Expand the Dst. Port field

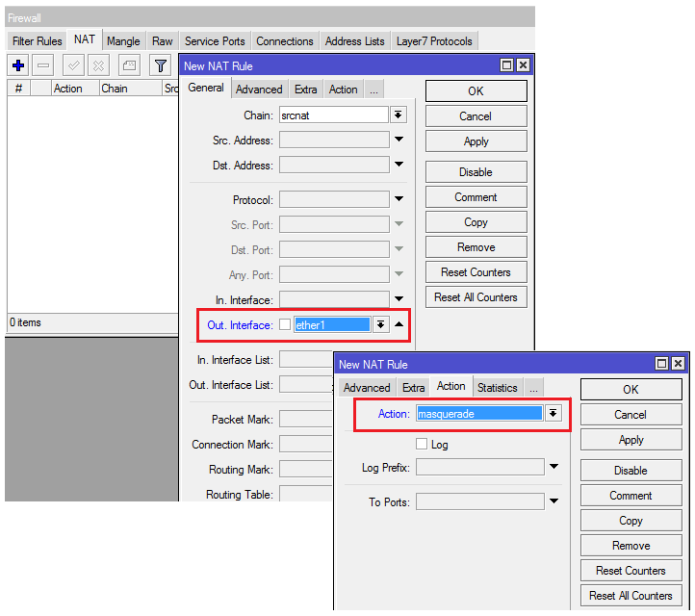399,249
